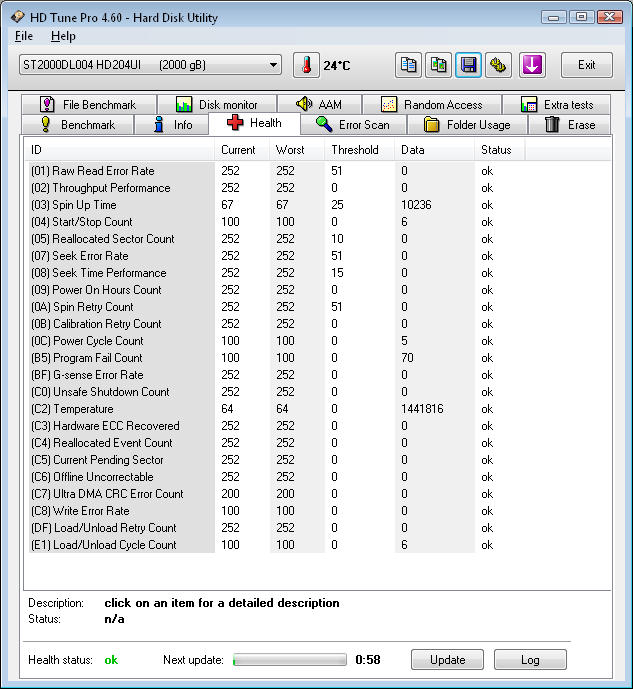The image size is (633, 689).
Task: Click the Next update progress bar
Action: point(289,660)
